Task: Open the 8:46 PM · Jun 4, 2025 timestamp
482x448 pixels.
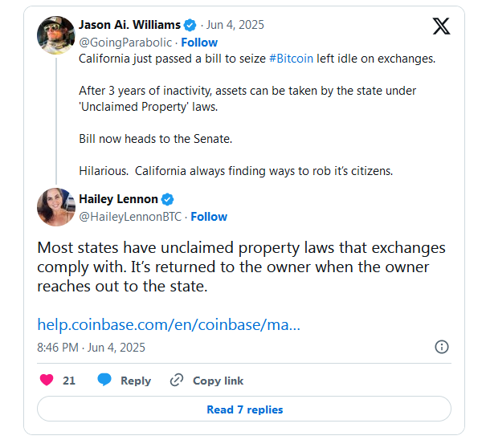Action: coord(91,348)
